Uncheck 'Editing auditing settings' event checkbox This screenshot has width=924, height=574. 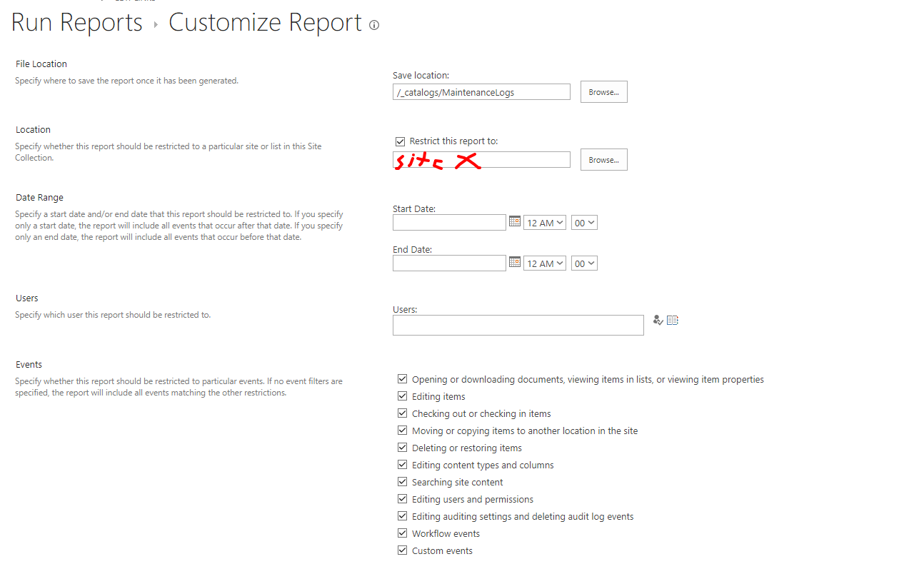(403, 516)
